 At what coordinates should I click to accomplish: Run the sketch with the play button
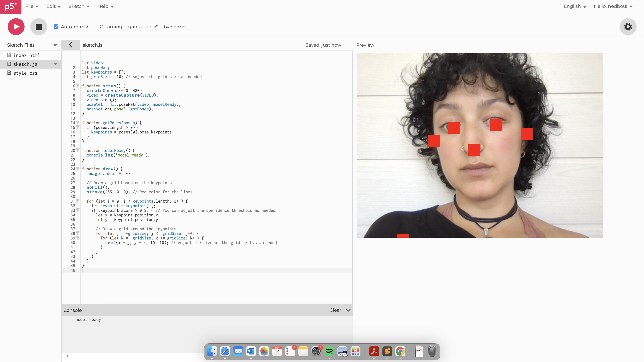coord(16,27)
